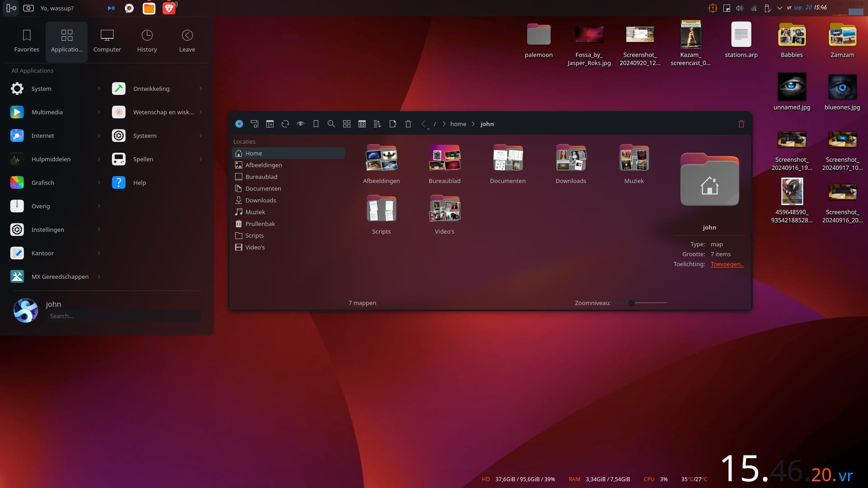868x488 pixels.
Task: Open Prullenbak in the Locaties sidebar
Action: (288, 224)
